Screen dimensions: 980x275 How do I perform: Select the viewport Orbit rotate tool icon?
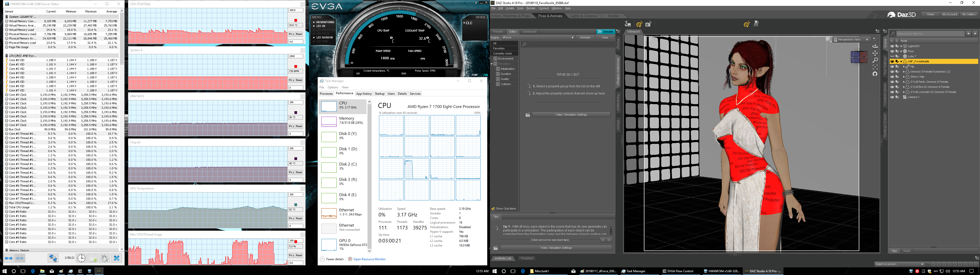(x=875, y=46)
